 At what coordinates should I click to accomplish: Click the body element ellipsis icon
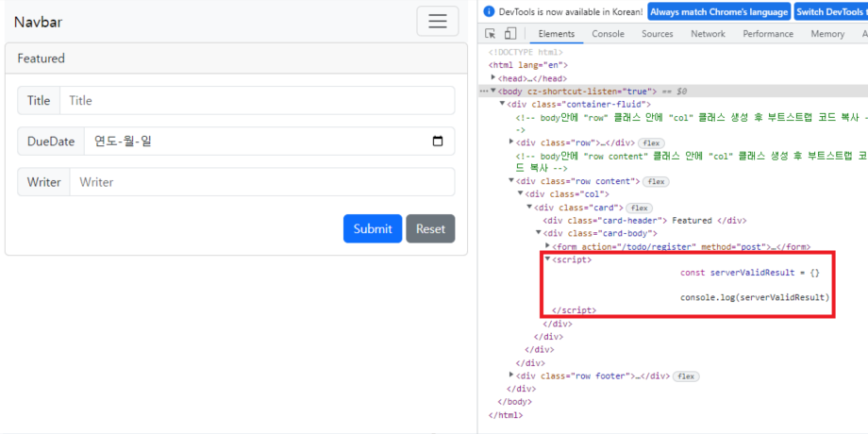tap(484, 92)
